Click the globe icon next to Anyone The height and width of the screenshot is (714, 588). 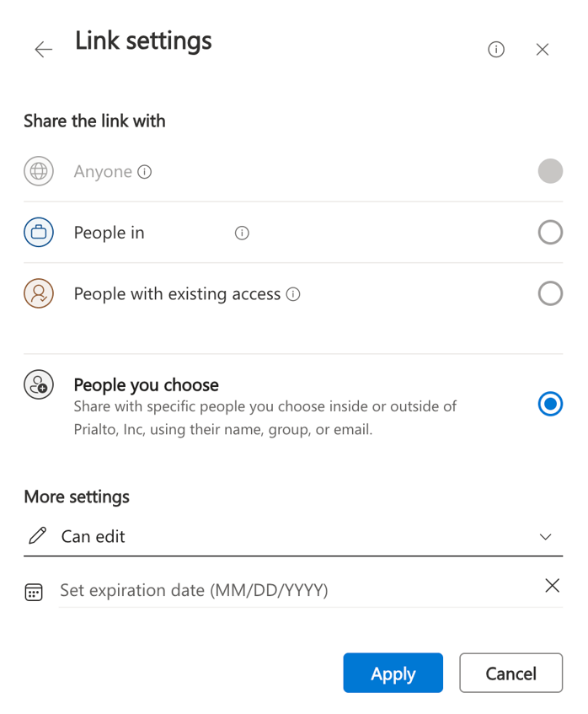click(x=38, y=171)
